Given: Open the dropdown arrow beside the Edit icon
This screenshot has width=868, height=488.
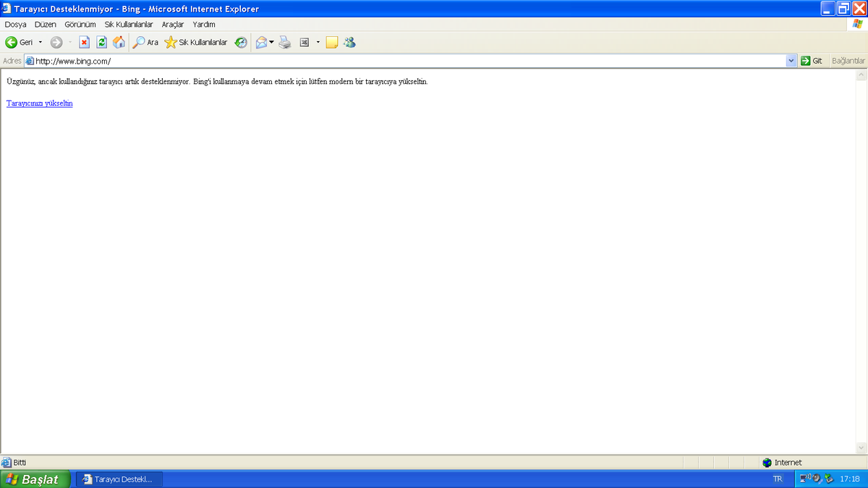Looking at the screenshot, I should tap(318, 42).
